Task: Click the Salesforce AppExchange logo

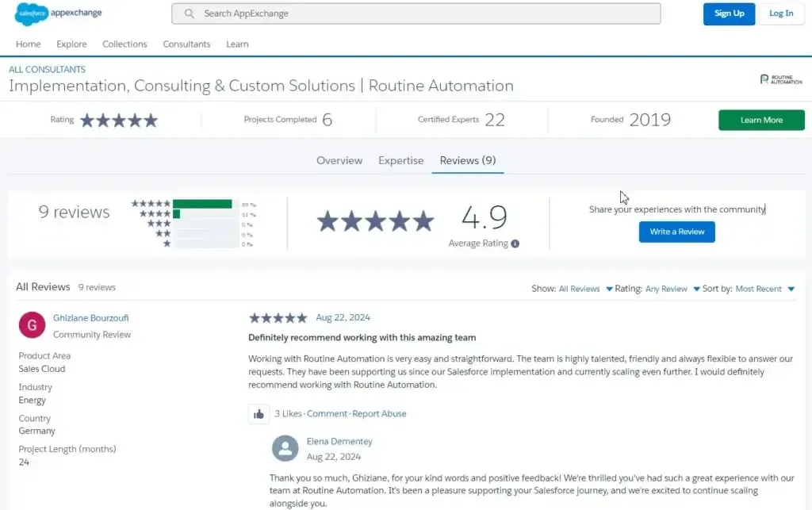Action: tap(59, 13)
